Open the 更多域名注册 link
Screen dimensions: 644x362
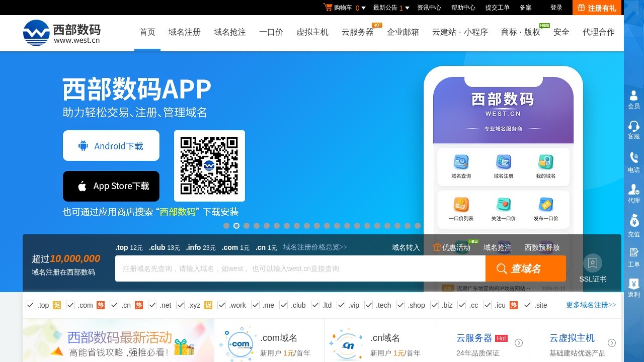(590, 305)
